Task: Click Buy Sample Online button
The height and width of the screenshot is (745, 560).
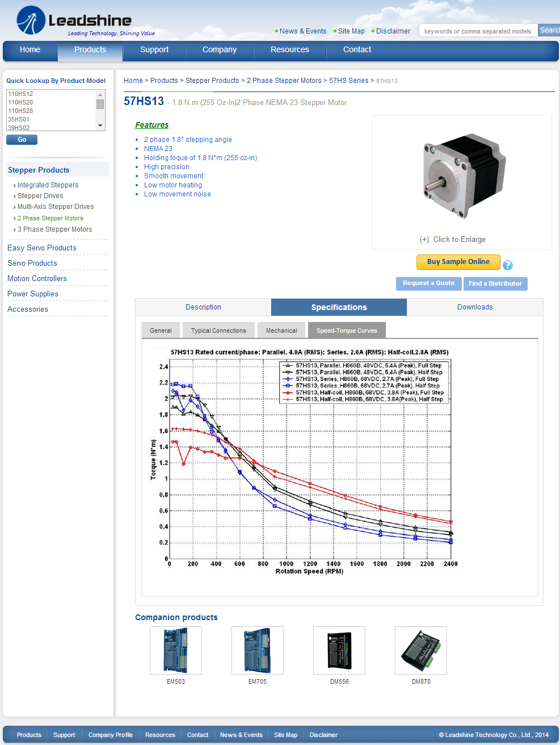Action: tap(458, 262)
